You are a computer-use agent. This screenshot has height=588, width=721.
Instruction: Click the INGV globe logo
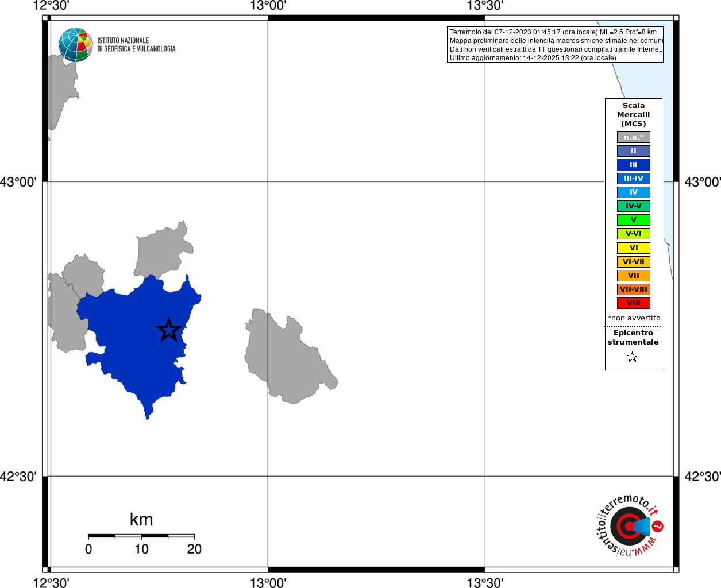[x=76, y=45]
